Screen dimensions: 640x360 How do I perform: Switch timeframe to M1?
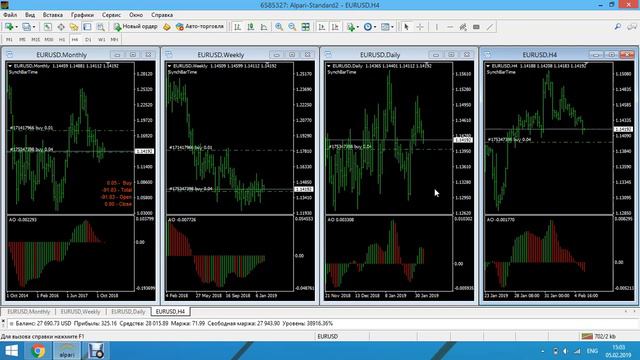[x=9, y=40]
